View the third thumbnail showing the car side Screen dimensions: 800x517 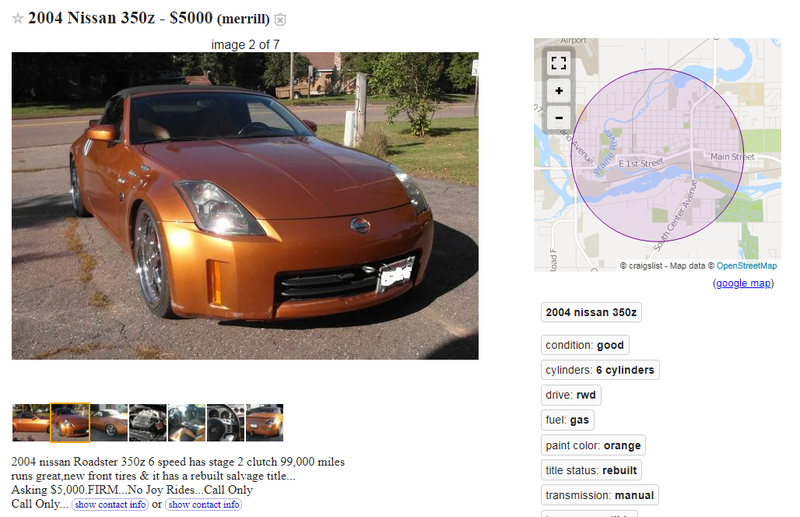pos(109,423)
